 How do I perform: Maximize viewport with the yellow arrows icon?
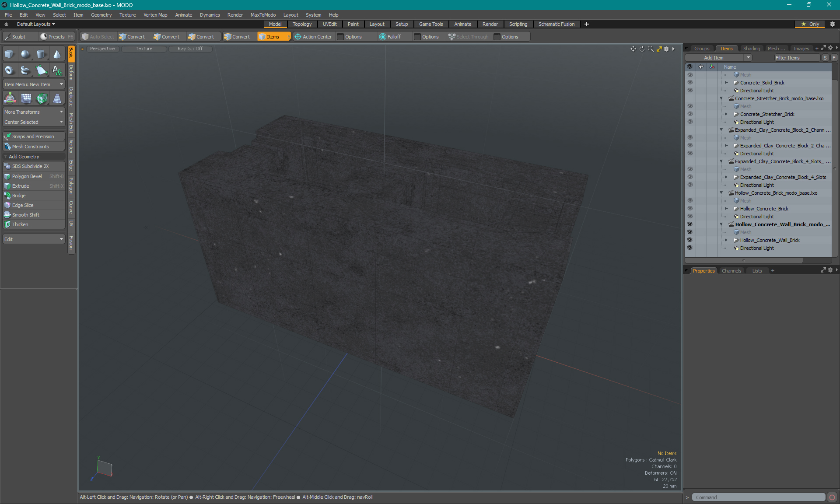[659, 49]
